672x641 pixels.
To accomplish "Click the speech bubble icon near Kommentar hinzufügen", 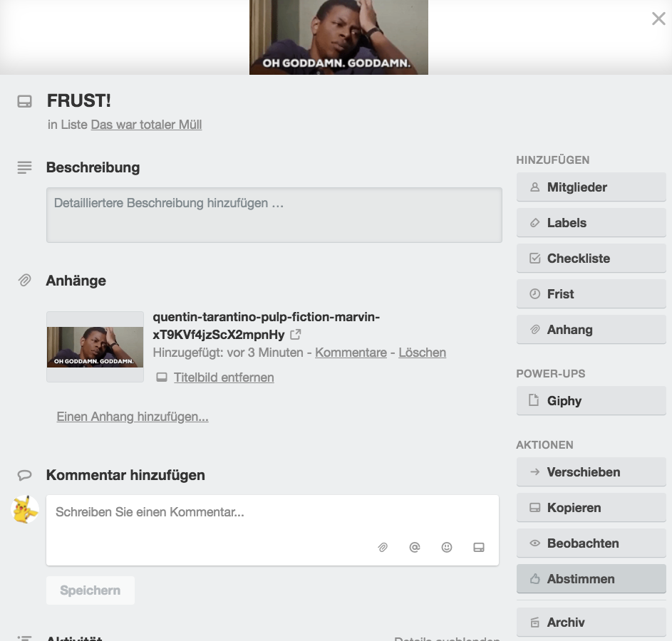I will click(x=24, y=474).
